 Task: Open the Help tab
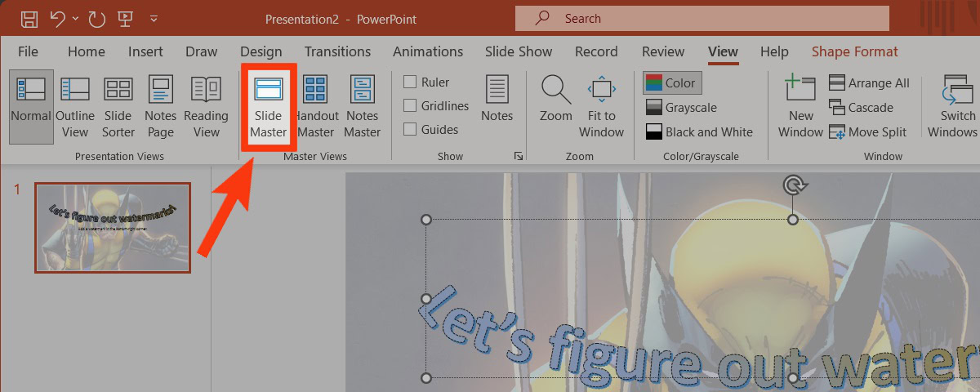point(774,51)
